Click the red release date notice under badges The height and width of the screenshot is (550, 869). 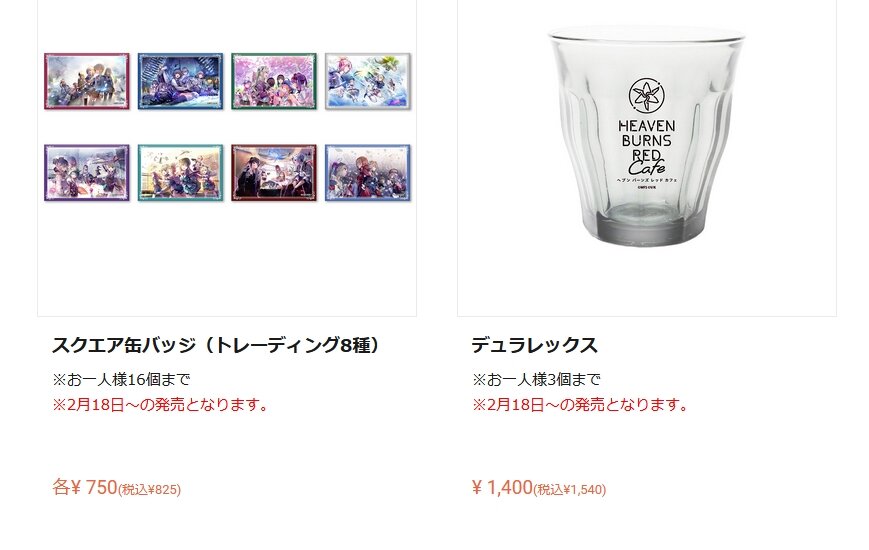160,405
